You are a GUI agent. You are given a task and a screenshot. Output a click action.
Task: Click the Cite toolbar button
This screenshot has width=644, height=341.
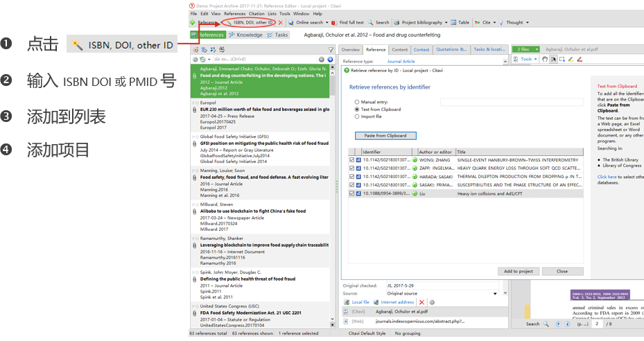tap(482, 23)
